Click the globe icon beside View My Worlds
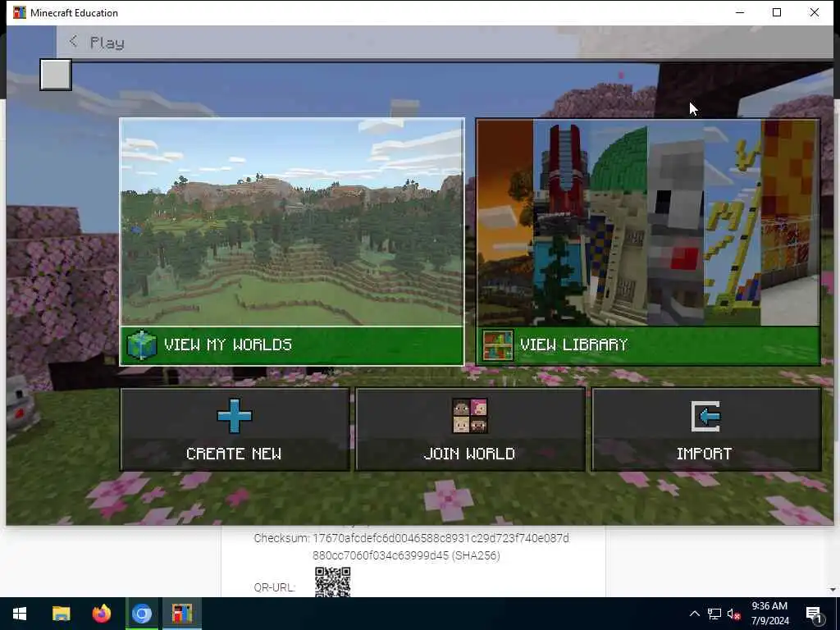 tap(141, 345)
